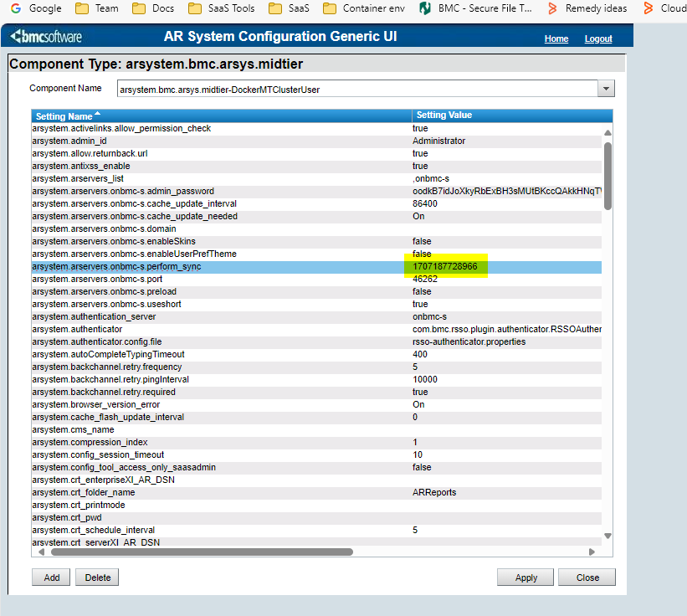The width and height of the screenshot is (687, 616).
Task: Sort by Setting Name column header
Action: pyautogui.click(x=64, y=116)
